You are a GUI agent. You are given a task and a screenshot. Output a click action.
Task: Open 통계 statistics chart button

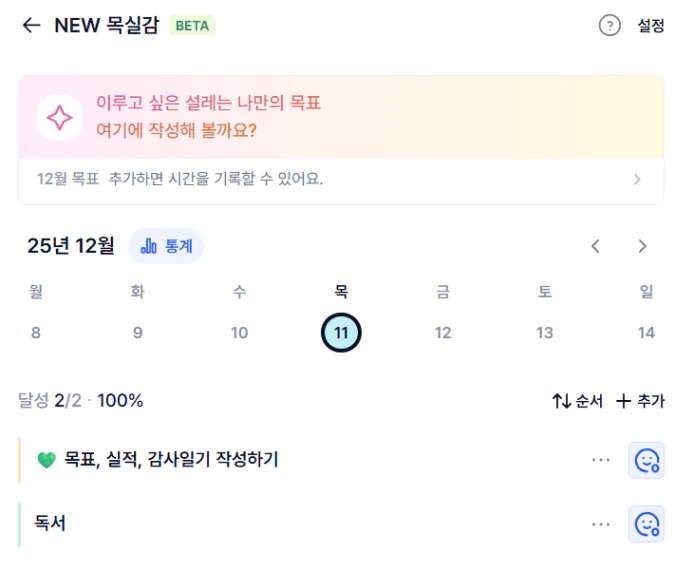[166, 246]
